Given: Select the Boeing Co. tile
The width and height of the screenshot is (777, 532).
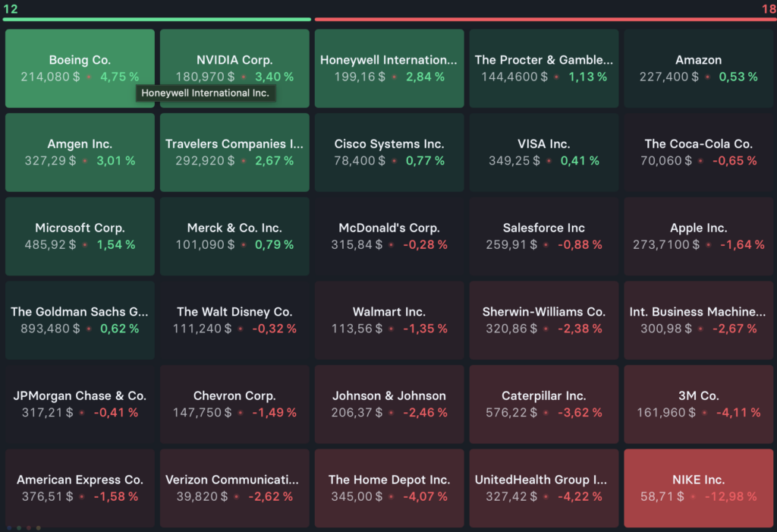Looking at the screenshot, I should pos(79,68).
